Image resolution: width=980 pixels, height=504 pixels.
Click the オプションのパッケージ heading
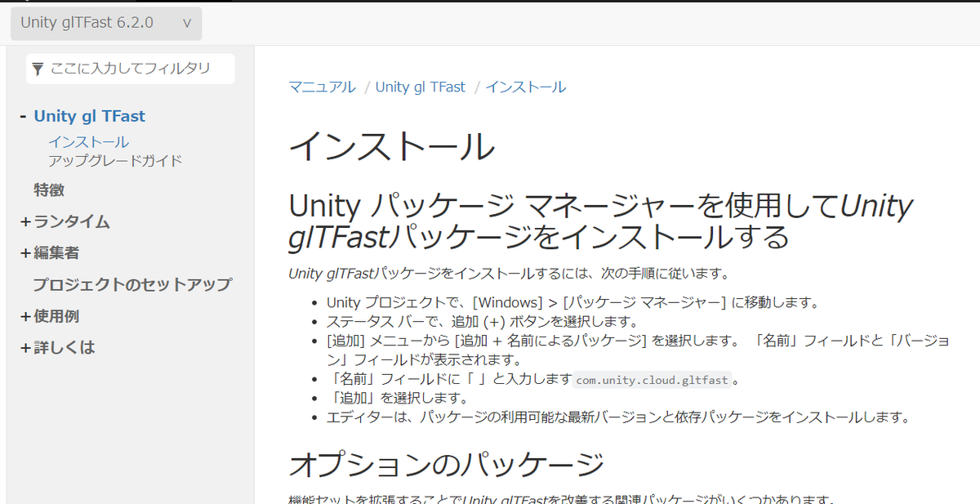click(x=447, y=464)
